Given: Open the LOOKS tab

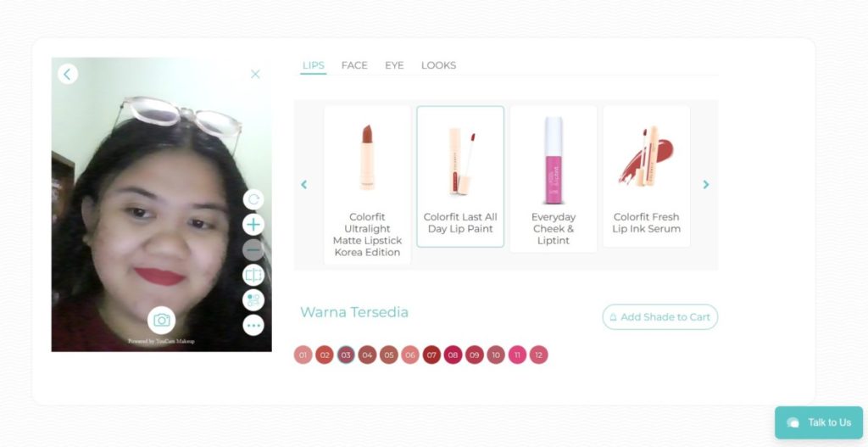Looking at the screenshot, I should coord(438,65).
